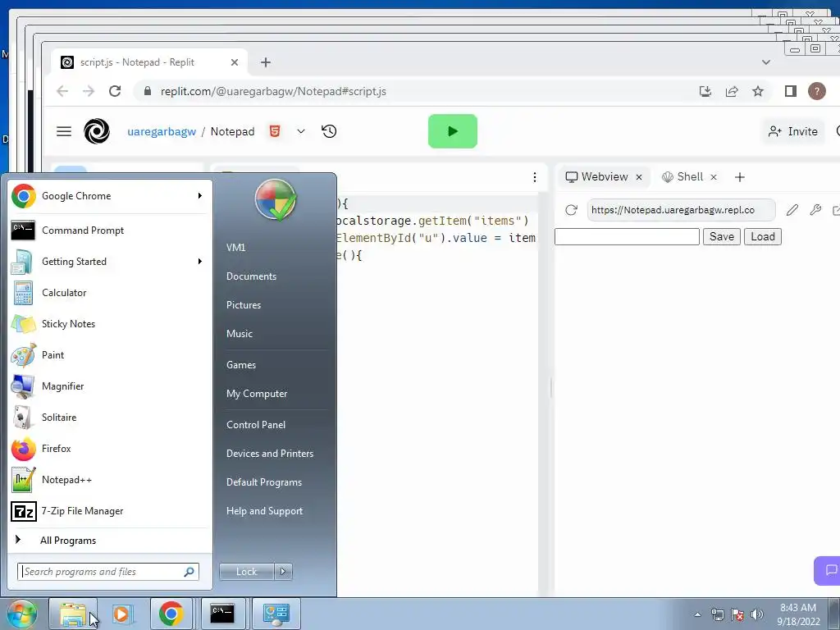This screenshot has width=840, height=630.
Task: Click the Action Center flag icon
Action: 737,614
